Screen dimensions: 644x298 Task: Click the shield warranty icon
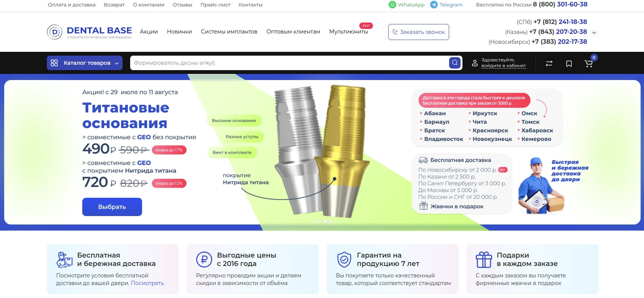344,260
